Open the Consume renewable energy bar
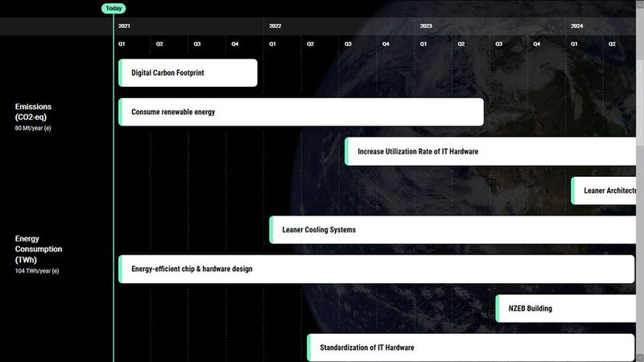The image size is (644, 362). click(301, 112)
